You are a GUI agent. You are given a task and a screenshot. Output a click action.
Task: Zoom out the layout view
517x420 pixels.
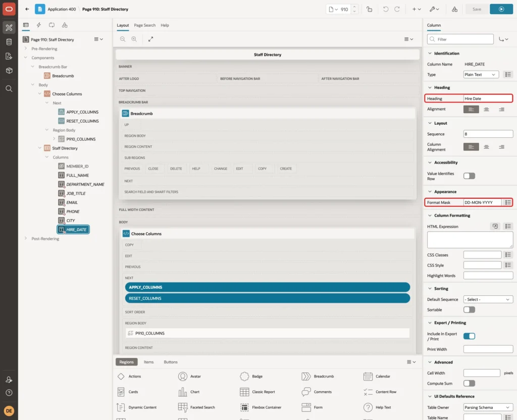(x=123, y=39)
